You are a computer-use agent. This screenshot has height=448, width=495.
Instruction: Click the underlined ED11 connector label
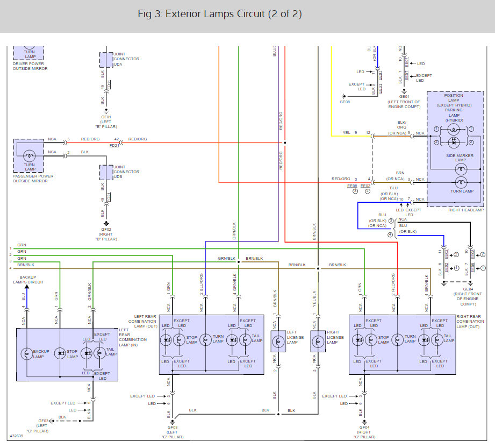point(109,84)
